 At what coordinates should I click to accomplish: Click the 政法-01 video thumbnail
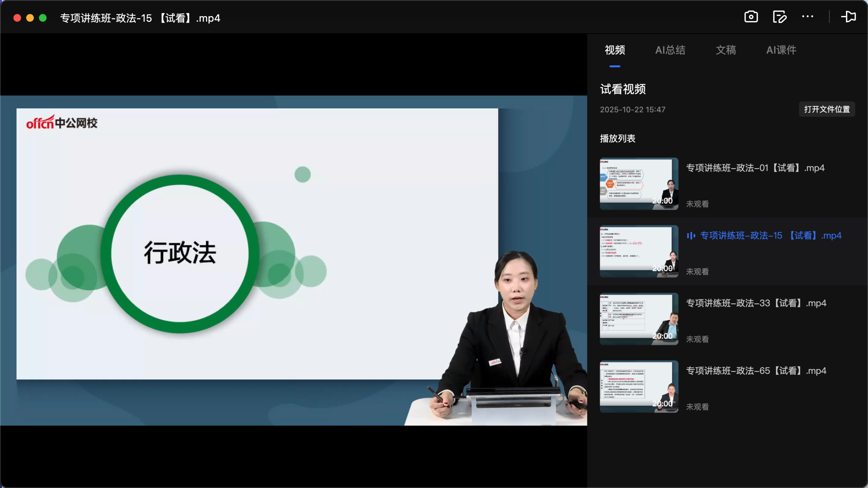(638, 184)
